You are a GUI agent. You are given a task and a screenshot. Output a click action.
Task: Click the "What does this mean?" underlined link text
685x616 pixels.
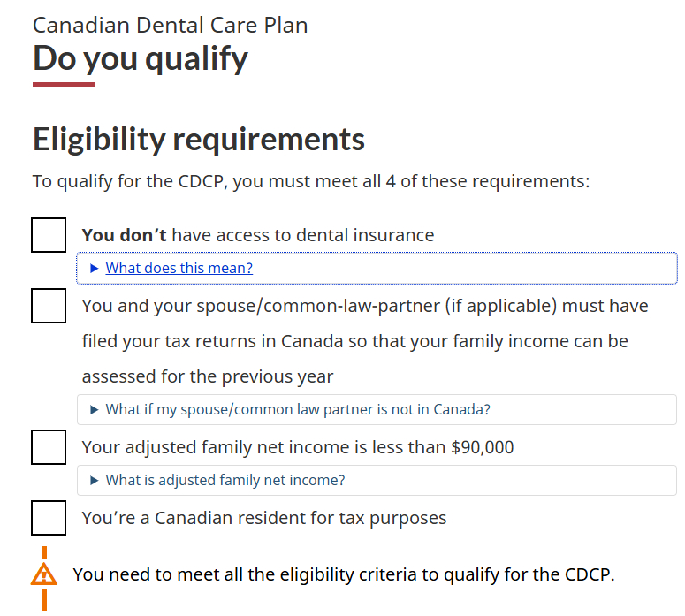click(179, 268)
